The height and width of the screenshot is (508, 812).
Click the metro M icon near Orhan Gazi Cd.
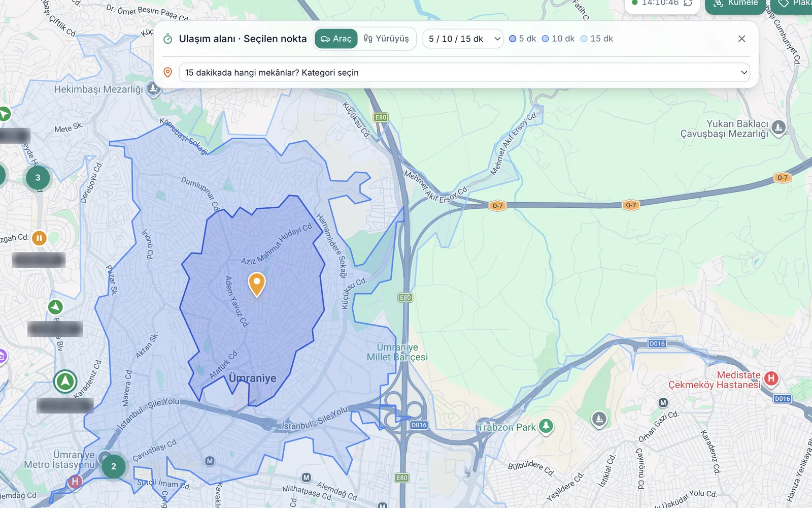tap(663, 403)
